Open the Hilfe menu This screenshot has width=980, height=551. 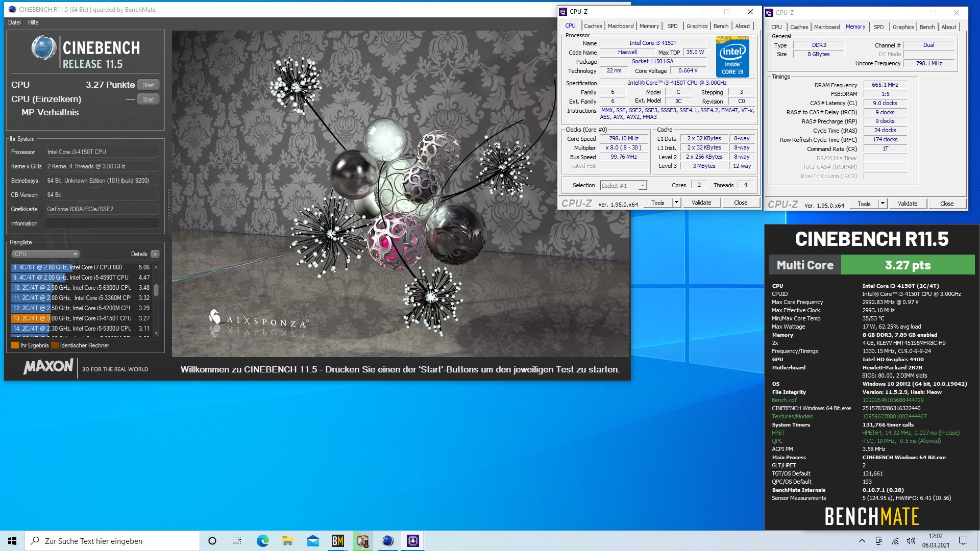click(33, 22)
